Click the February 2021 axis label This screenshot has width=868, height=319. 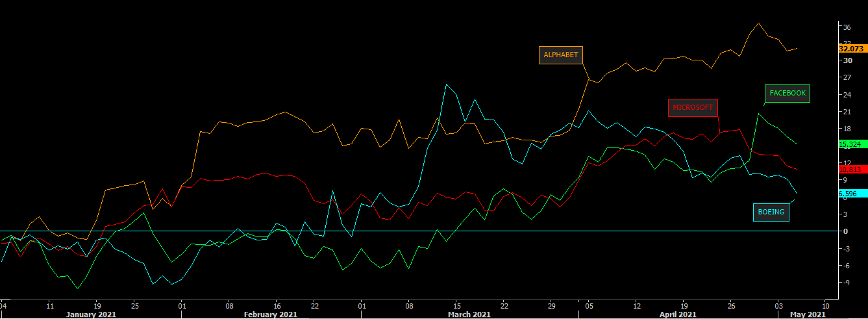click(x=269, y=314)
